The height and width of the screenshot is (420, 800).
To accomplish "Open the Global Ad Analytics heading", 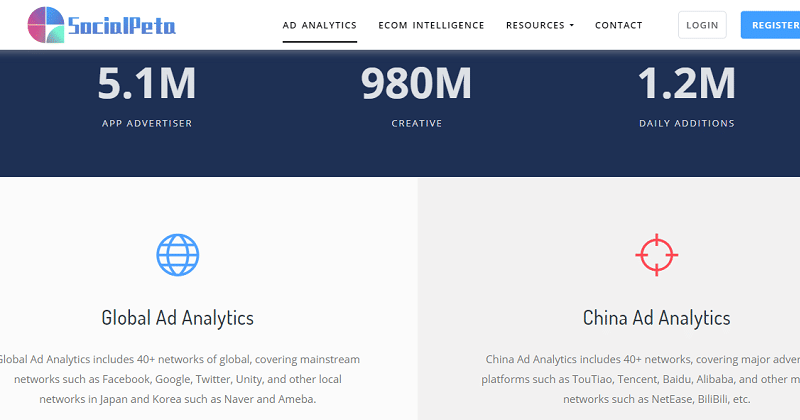I will pyautogui.click(x=178, y=318).
